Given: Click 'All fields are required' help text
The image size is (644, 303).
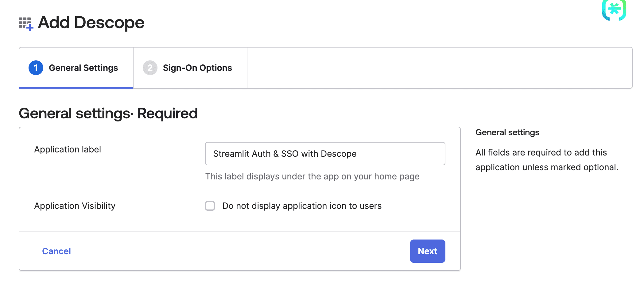Looking at the screenshot, I should click(547, 160).
